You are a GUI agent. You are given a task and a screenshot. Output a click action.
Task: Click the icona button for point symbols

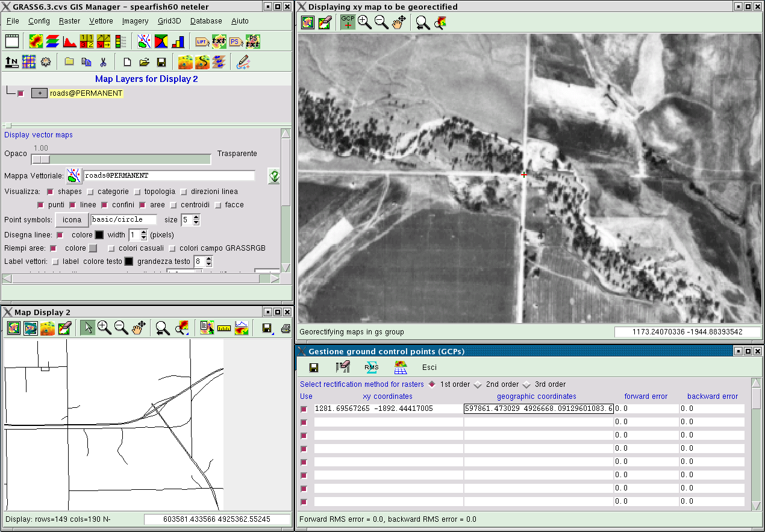pos(72,220)
